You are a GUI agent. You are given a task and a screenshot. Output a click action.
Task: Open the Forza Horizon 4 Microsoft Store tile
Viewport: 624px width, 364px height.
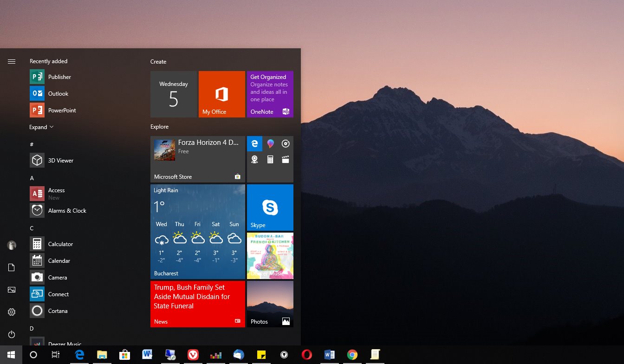point(198,159)
